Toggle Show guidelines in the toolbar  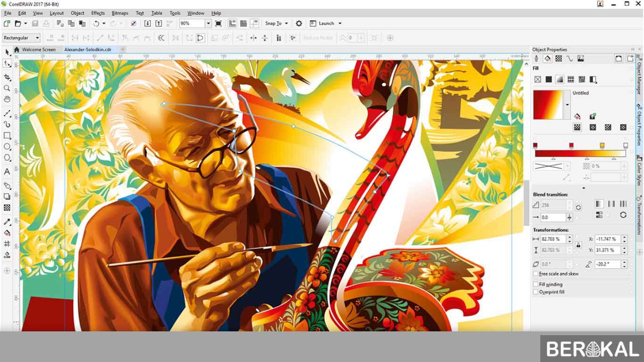(x=255, y=23)
